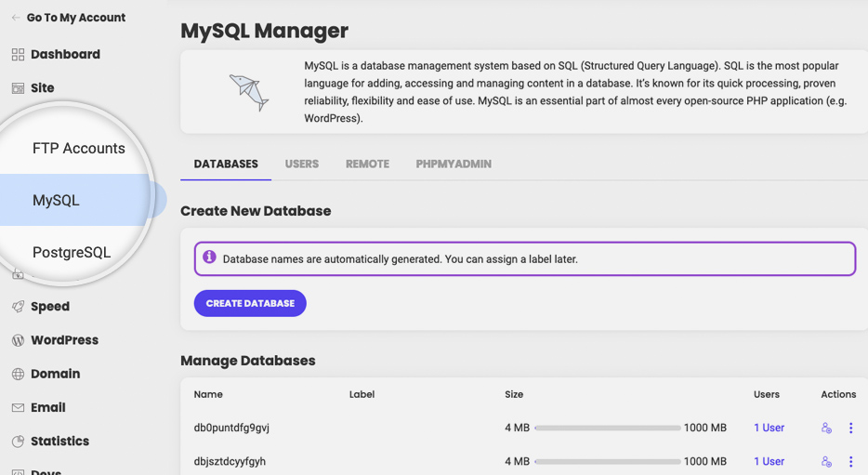Click the WordPress logo icon
The image size is (868, 475).
point(18,340)
